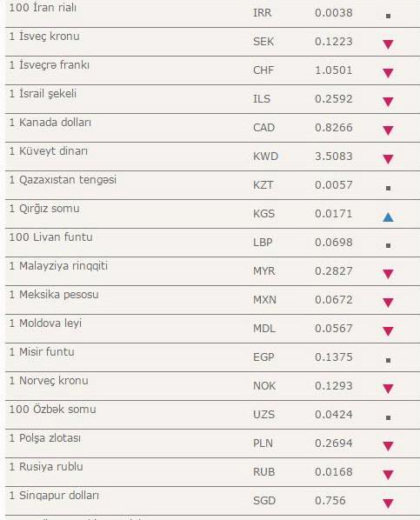Click the unchanged square marker for EGP
Image resolution: width=420 pixels, height=520 pixels.
pos(388,360)
